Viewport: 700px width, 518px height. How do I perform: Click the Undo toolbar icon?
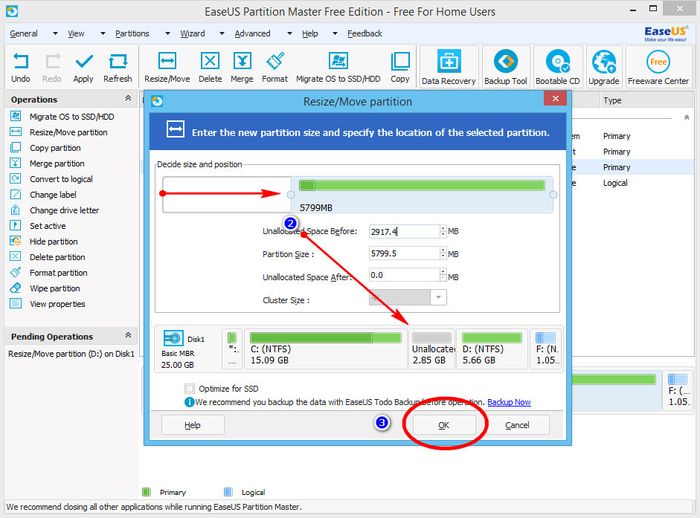click(x=21, y=67)
